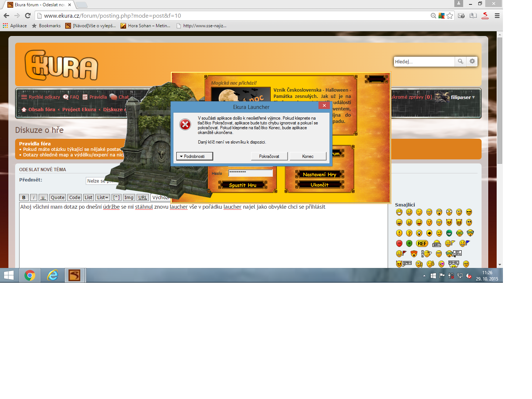Viewport: 532px width, 399px height.
Task: Insert the REF smiley icon
Action: point(422,243)
